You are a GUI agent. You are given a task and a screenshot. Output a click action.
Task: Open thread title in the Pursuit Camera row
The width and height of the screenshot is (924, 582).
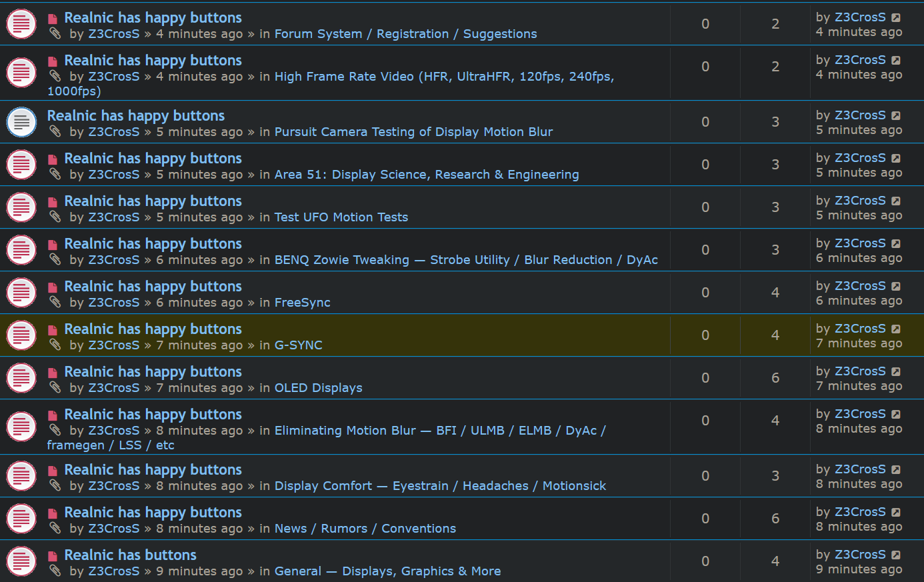point(135,115)
